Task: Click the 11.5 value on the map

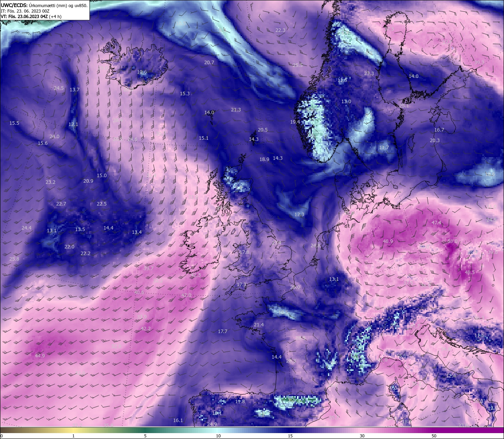Action: [x=342, y=80]
